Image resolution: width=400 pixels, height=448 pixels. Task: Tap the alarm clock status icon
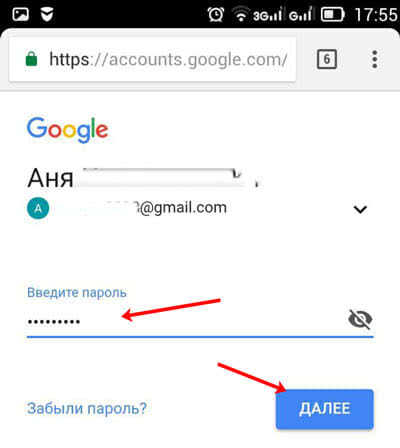(216, 14)
